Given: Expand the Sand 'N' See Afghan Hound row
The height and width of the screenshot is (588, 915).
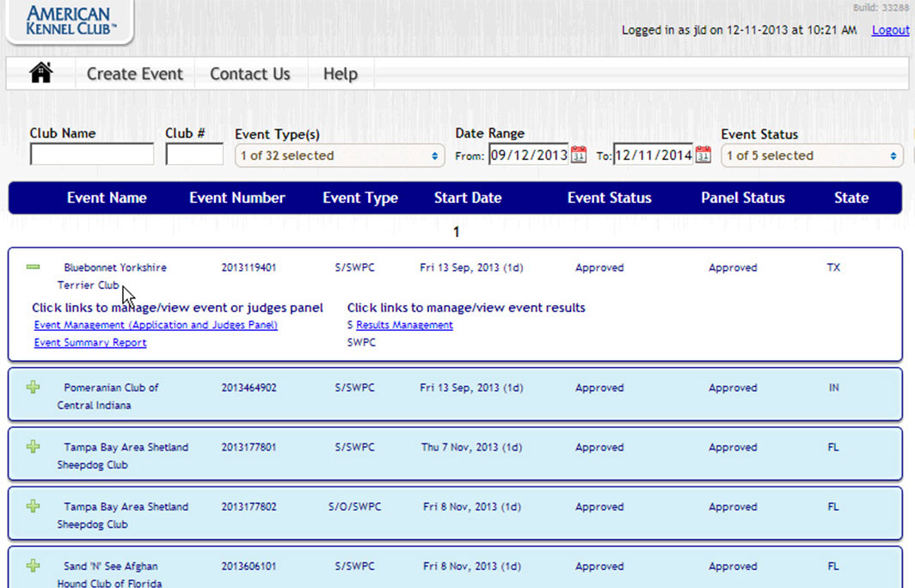Looking at the screenshot, I should pyautogui.click(x=34, y=566).
